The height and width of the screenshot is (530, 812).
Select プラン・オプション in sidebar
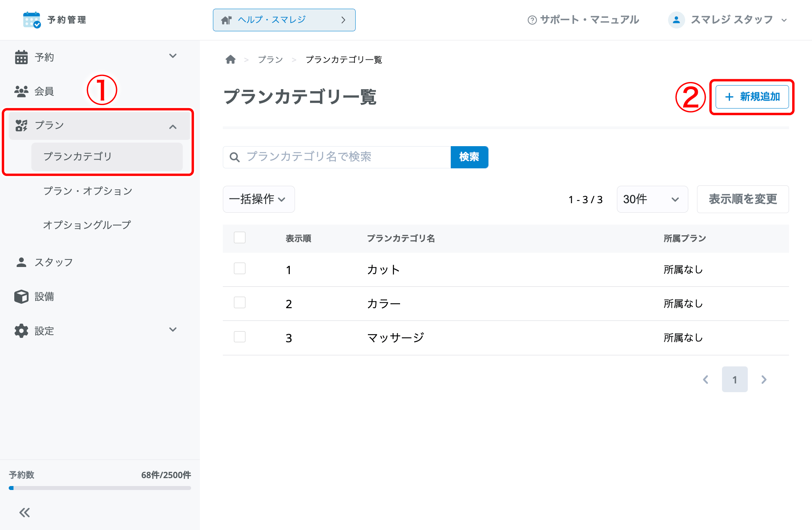coord(88,191)
